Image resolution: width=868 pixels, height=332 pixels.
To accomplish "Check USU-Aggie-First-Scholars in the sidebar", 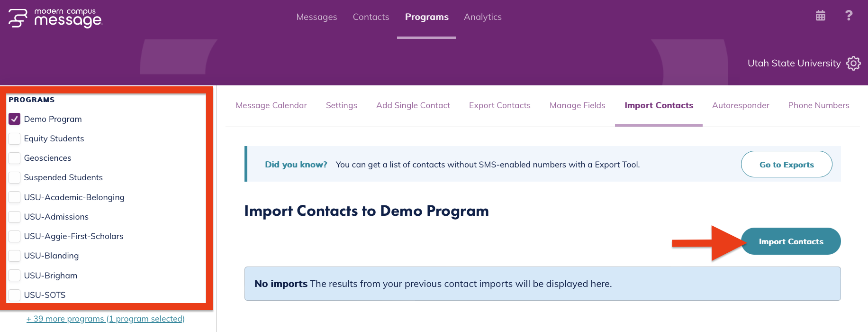I will pos(14,236).
